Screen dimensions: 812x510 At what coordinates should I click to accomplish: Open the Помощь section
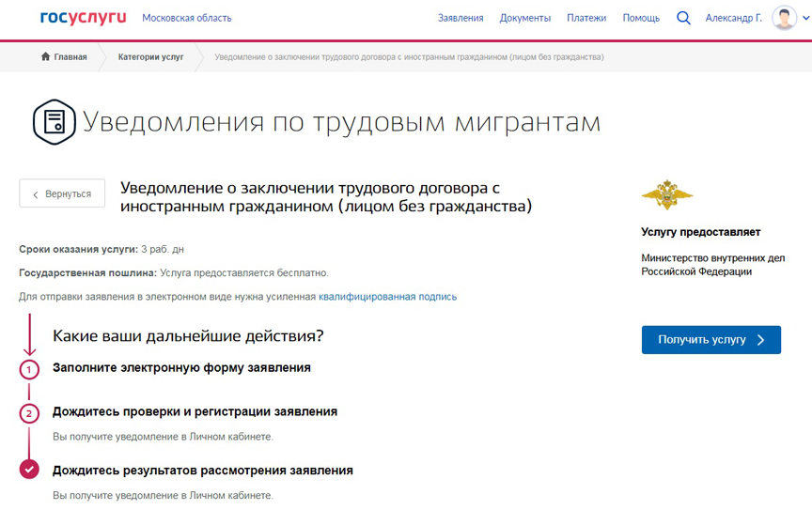641,18
